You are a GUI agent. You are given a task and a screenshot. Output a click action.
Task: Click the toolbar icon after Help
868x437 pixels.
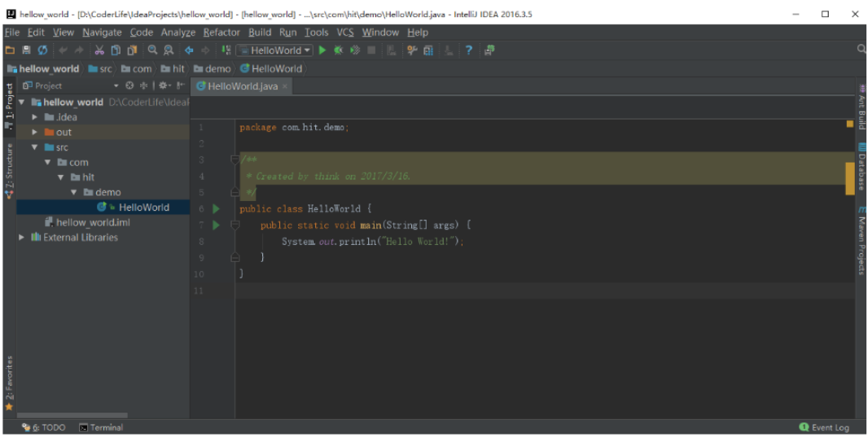point(489,50)
